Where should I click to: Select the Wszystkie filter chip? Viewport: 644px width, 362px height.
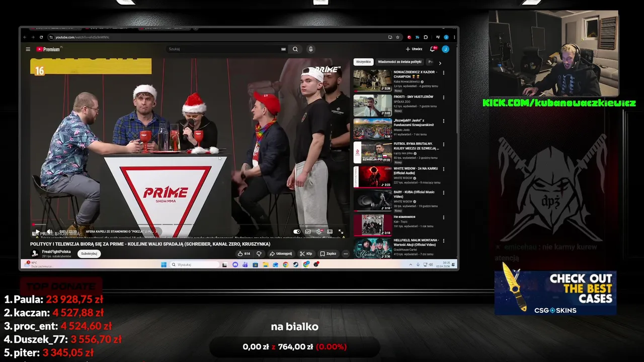(x=363, y=62)
